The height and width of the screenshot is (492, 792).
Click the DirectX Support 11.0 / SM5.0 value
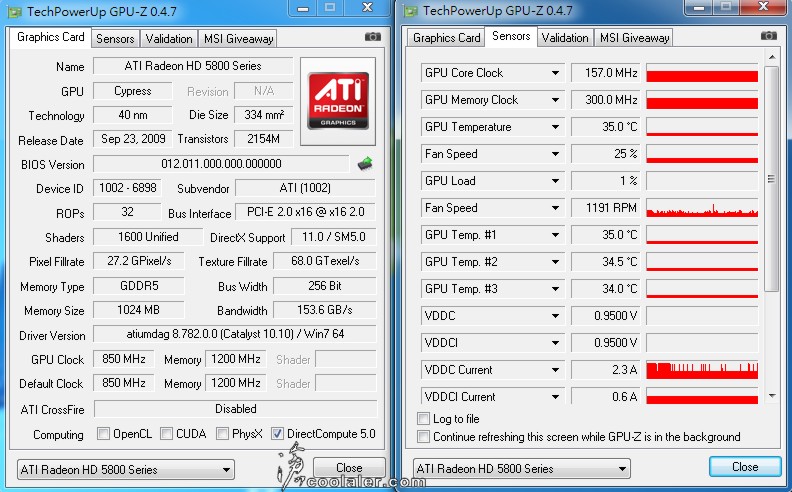point(333,237)
